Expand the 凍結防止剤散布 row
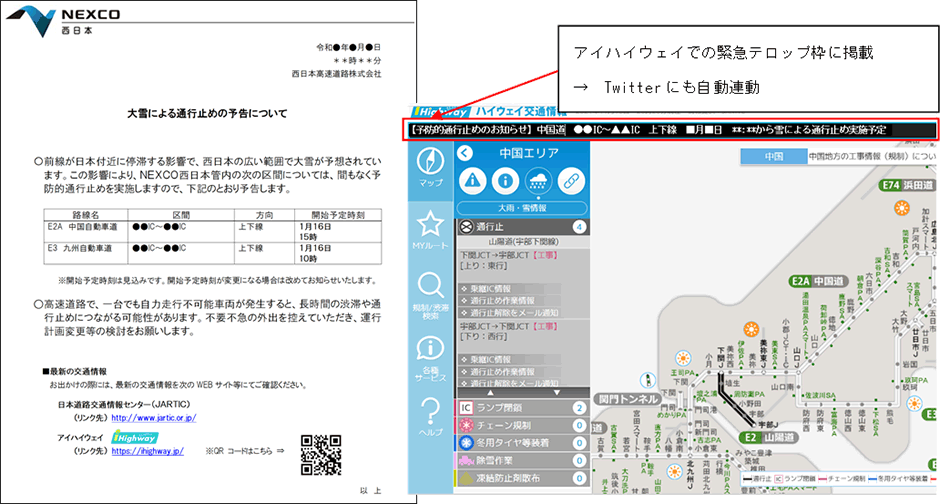940x504 pixels. tap(523, 478)
